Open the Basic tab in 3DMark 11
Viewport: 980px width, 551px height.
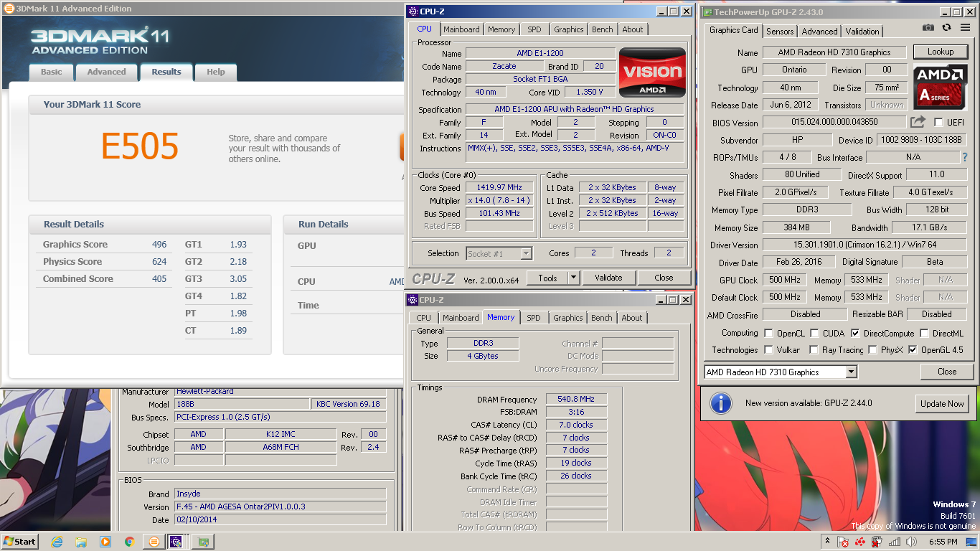pyautogui.click(x=52, y=72)
